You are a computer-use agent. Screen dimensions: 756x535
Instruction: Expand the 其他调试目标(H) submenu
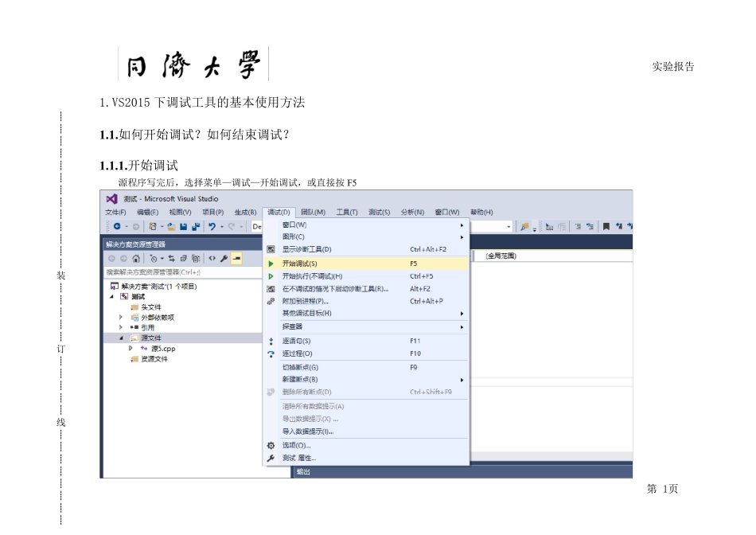366,314
